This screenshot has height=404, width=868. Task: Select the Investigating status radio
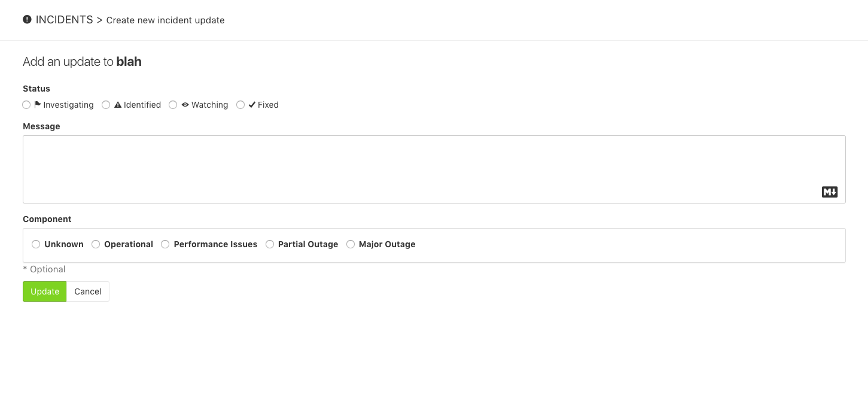pyautogui.click(x=26, y=105)
